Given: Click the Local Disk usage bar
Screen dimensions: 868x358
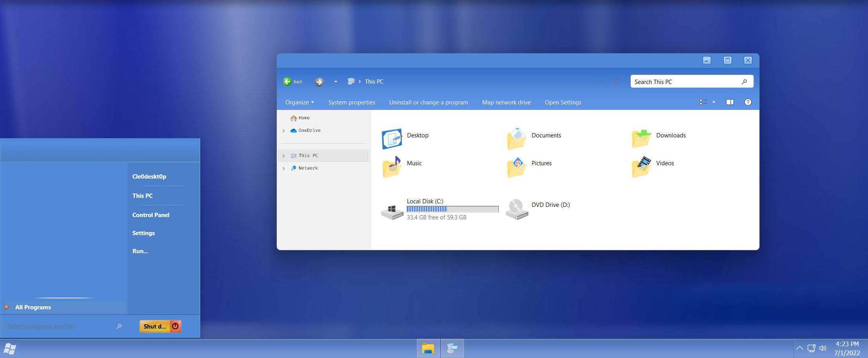Looking at the screenshot, I should tap(452, 209).
